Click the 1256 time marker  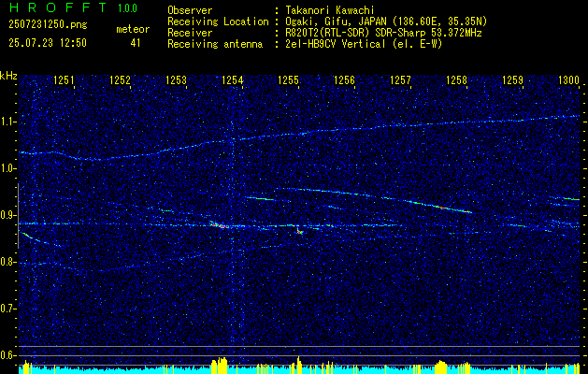pyautogui.click(x=344, y=79)
